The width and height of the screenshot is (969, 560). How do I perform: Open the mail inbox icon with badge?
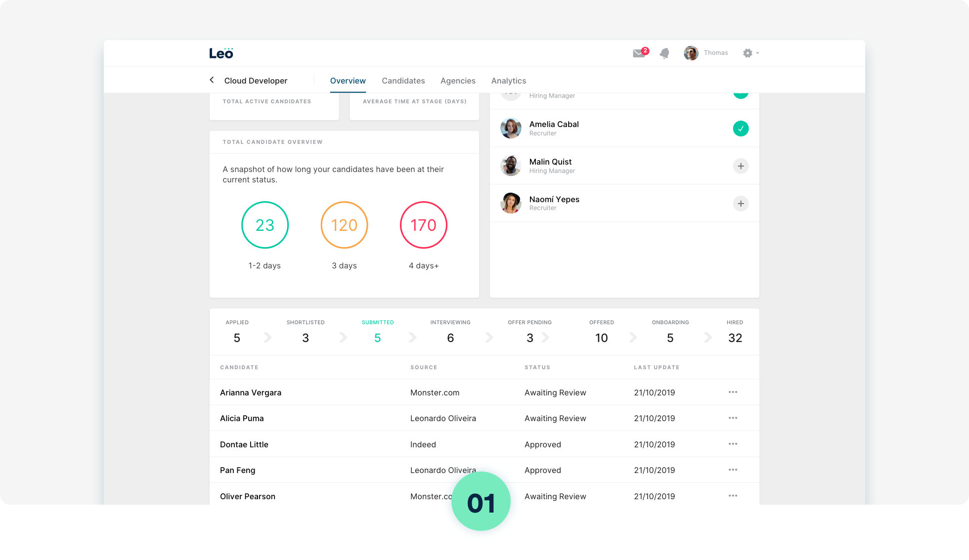[639, 53]
